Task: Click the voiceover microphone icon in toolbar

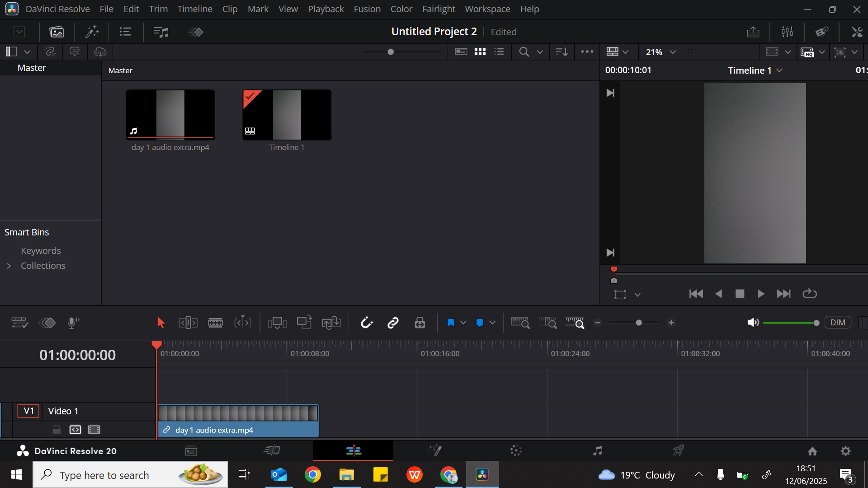Action: 73,323
